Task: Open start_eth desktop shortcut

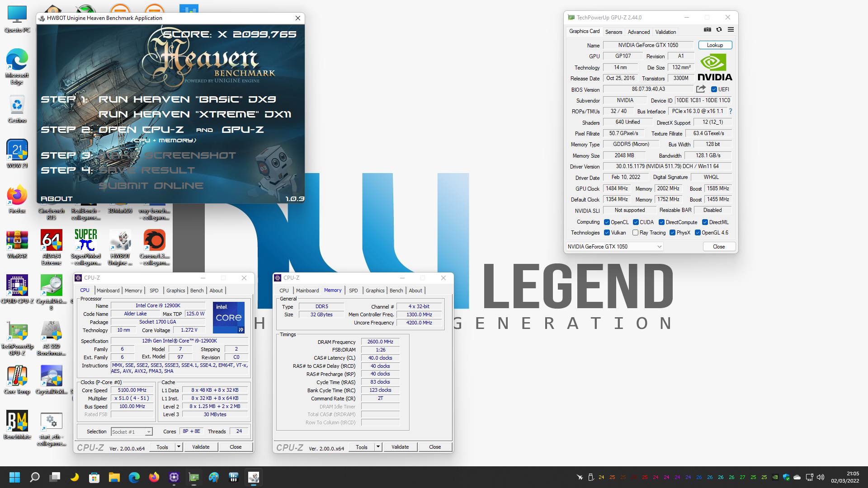Action: (51, 428)
